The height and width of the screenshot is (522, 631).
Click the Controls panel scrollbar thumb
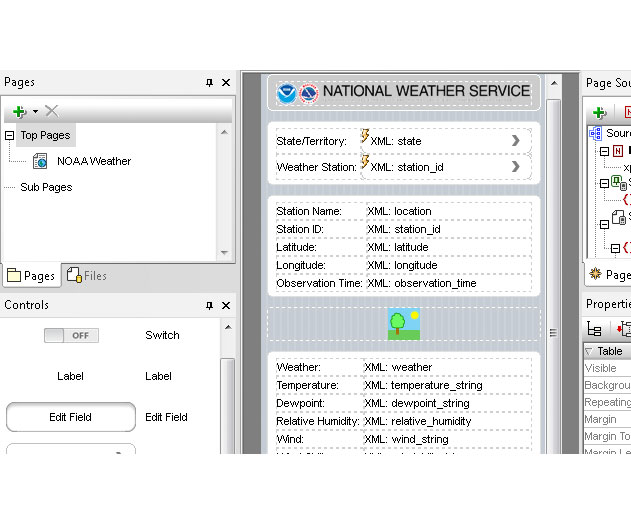click(228, 406)
